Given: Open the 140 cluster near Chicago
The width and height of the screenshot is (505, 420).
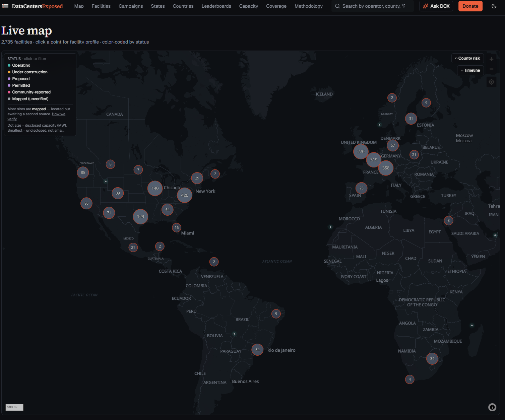Looking at the screenshot, I should point(155,188).
